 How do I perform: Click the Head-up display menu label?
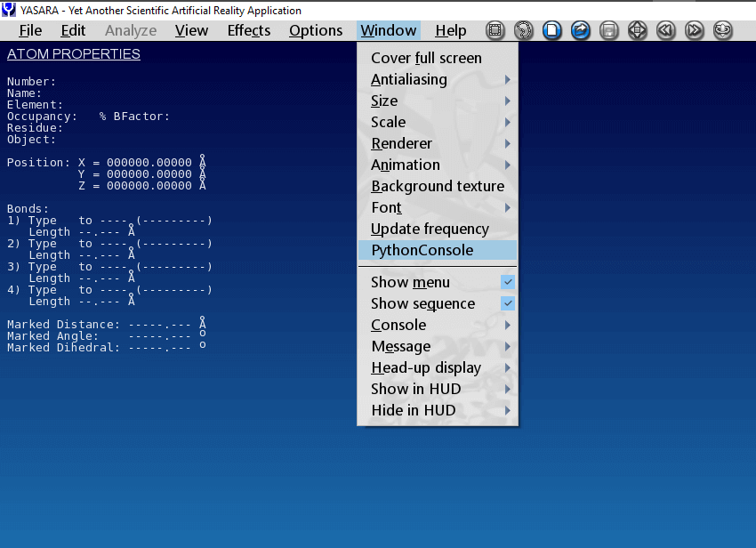426,367
